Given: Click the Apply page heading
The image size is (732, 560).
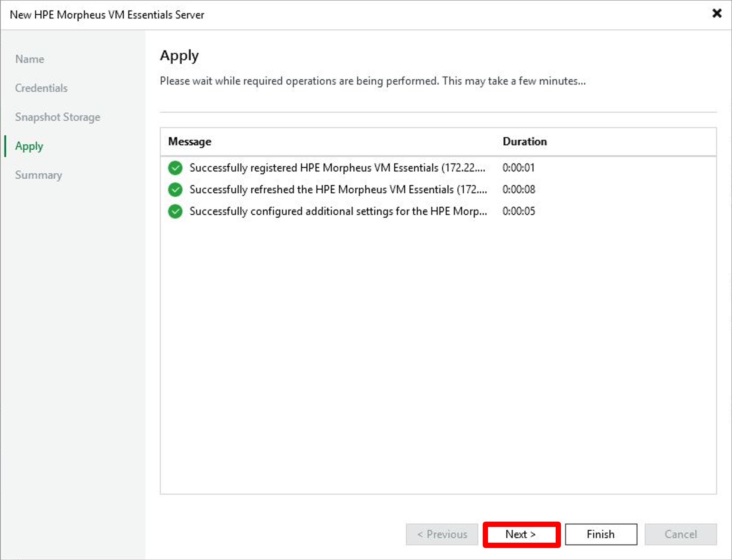Looking at the screenshot, I should (179, 56).
